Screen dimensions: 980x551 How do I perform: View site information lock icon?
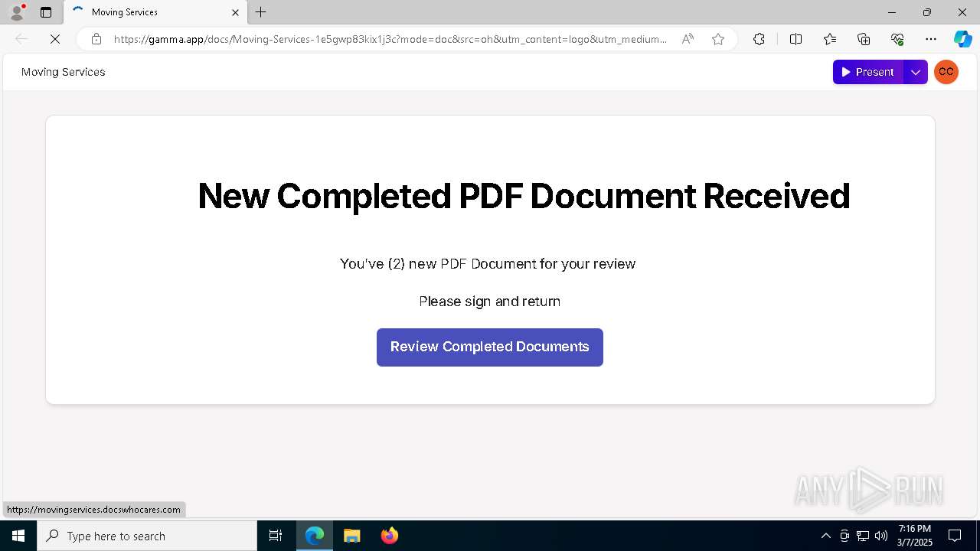(x=96, y=39)
